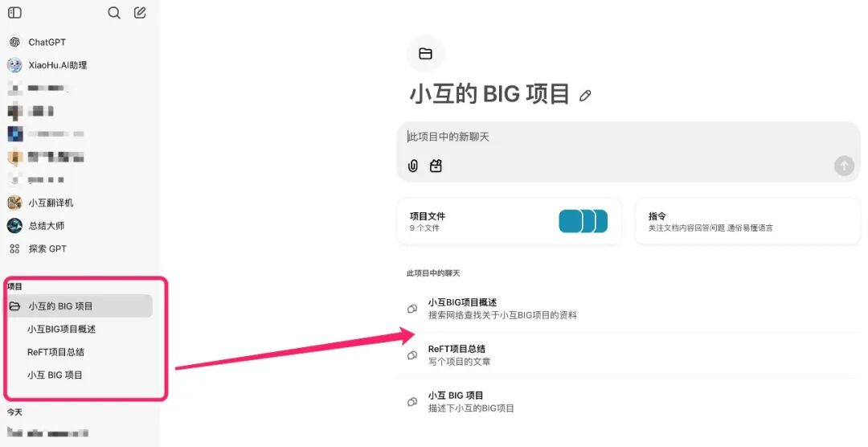Open the XiaoHu.AI助理 GPT

coord(57,65)
